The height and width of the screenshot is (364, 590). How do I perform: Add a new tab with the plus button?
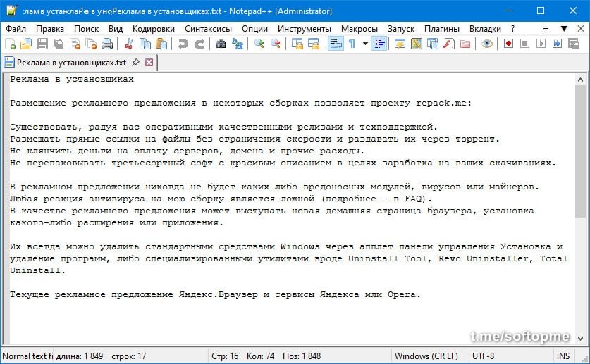pos(546,29)
